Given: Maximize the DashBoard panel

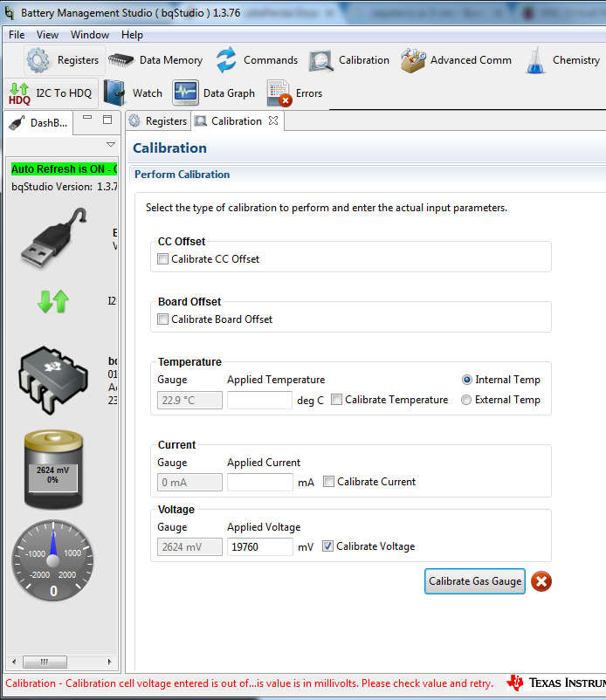Looking at the screenshot, I should point(107,120).
